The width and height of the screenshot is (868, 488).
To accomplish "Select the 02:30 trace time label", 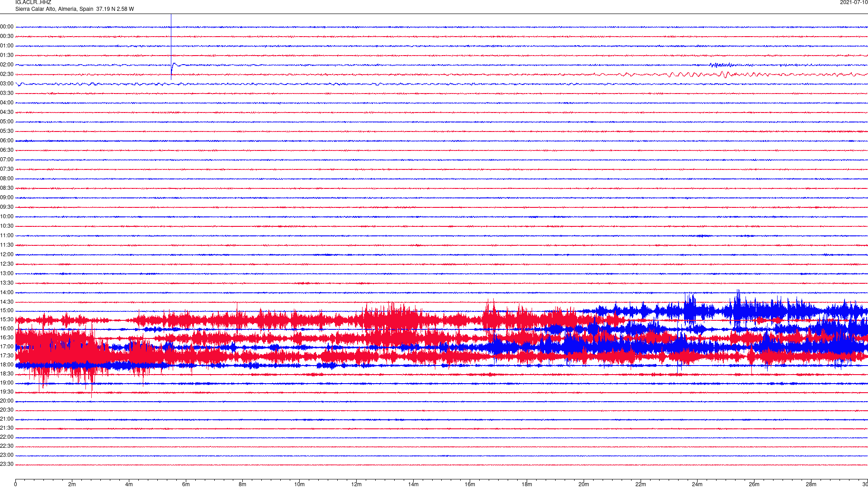I will point(7,75).
